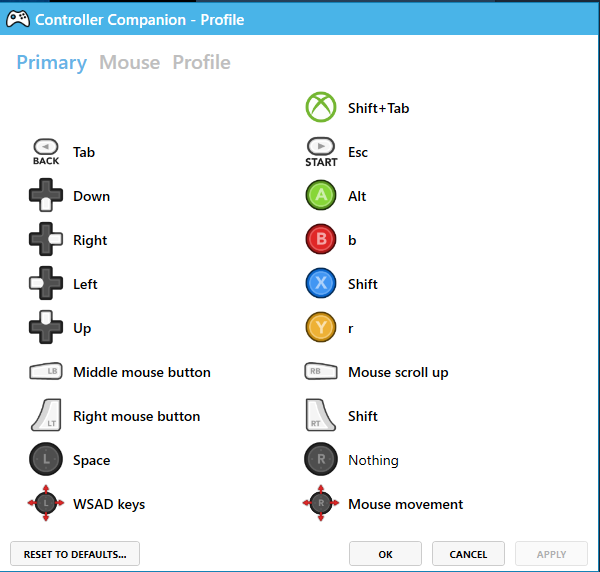Click the red B button icon
Image resolution: width=600 pixels, height=572 pixels.
point(321,240)
